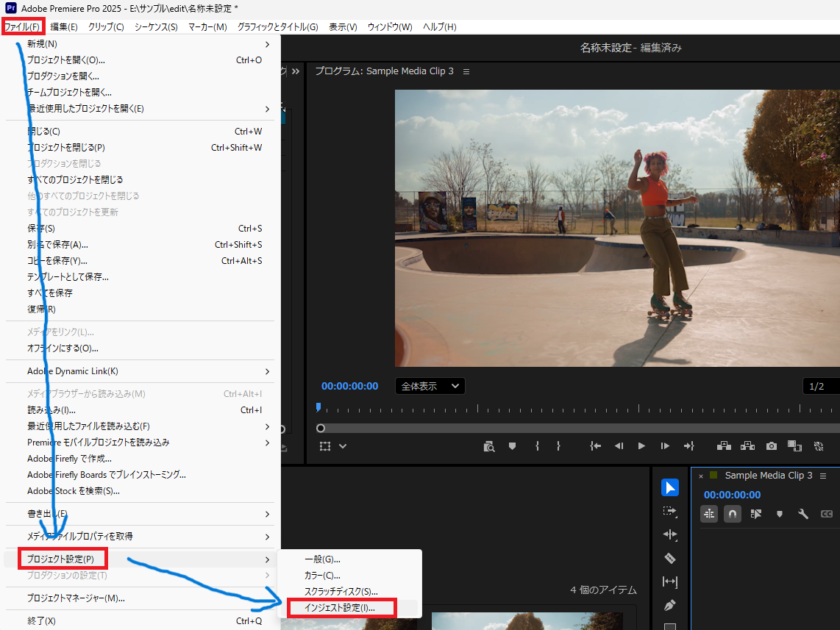Select the Ripple Edit tool
The width and height of the screenshot is (840, 630).
click(x=669, y=534)
